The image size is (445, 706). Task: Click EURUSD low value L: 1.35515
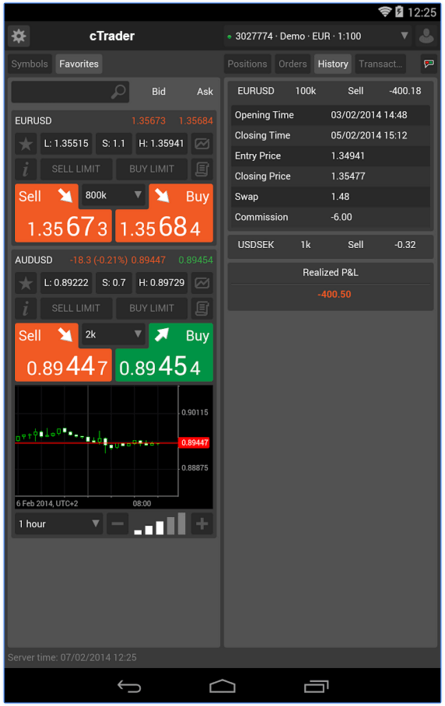66,144
